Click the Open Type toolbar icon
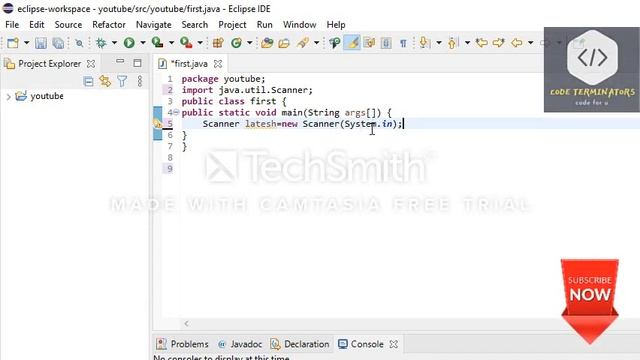Image resolution: width=640 pixels, height=360 pixels. pos(267,42)
